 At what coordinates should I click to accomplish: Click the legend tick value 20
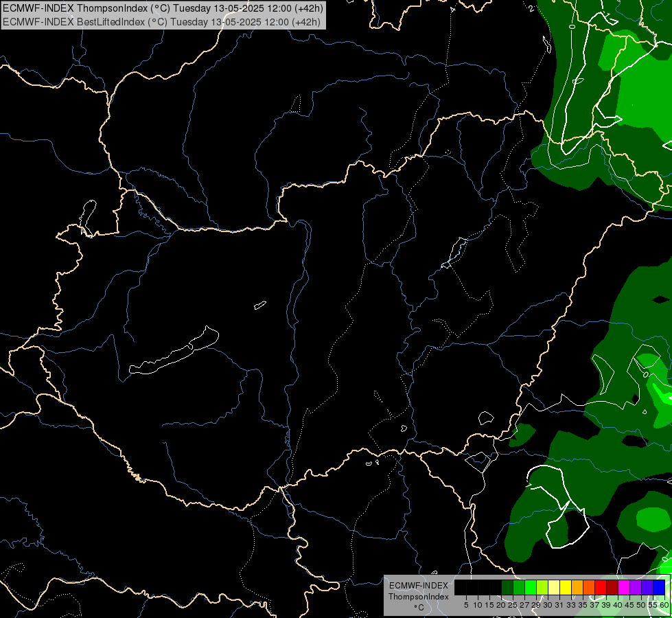(501, 605)
